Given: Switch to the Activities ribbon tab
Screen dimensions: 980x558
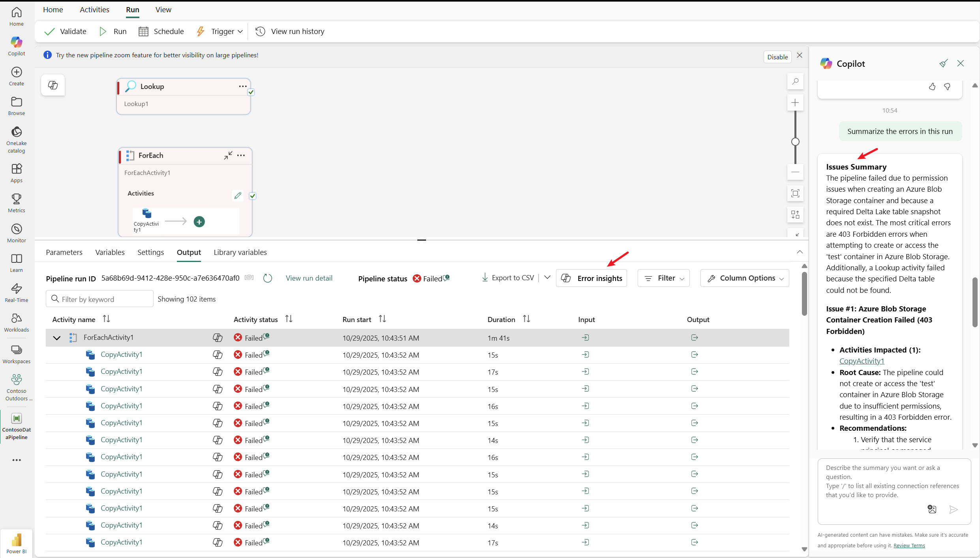Looking at the screenshot, I should [x=94, y=9].
